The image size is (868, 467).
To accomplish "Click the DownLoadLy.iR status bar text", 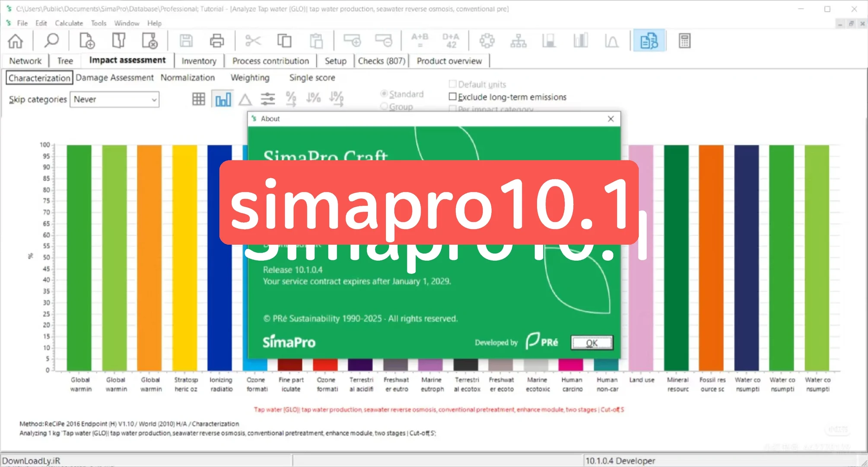I will tap(31, 461).
